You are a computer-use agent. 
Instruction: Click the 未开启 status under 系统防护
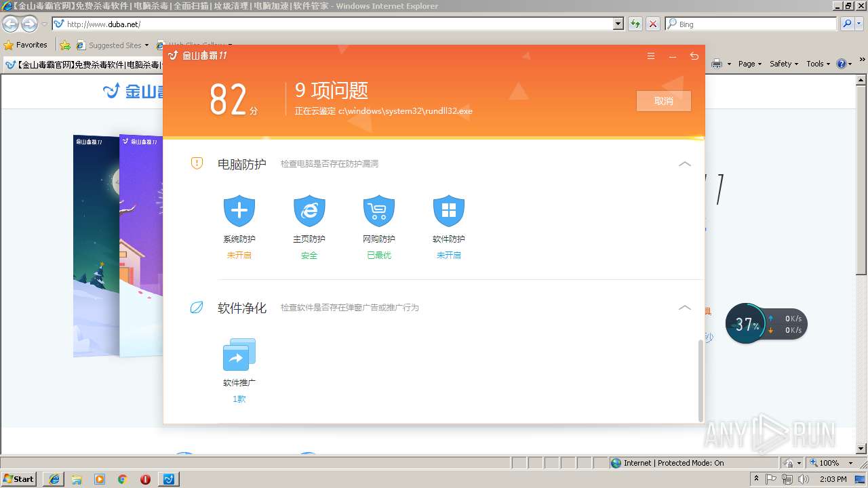pos(239,256)
